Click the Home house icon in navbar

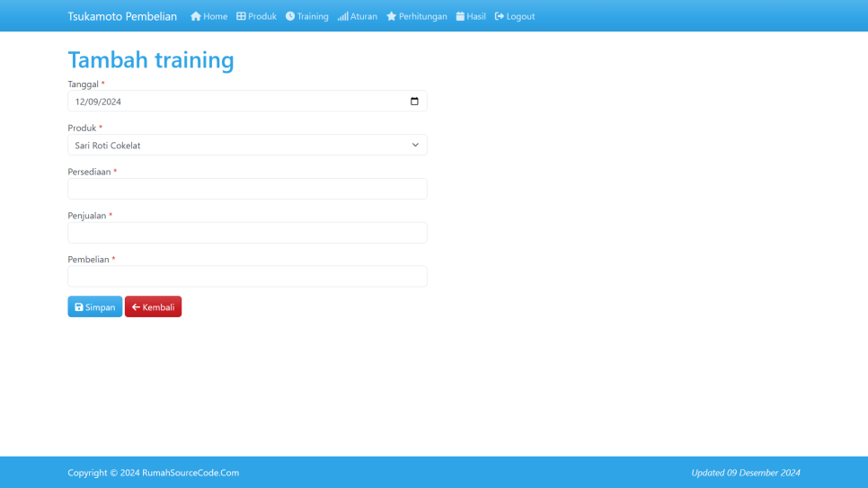tap(196, 16)
